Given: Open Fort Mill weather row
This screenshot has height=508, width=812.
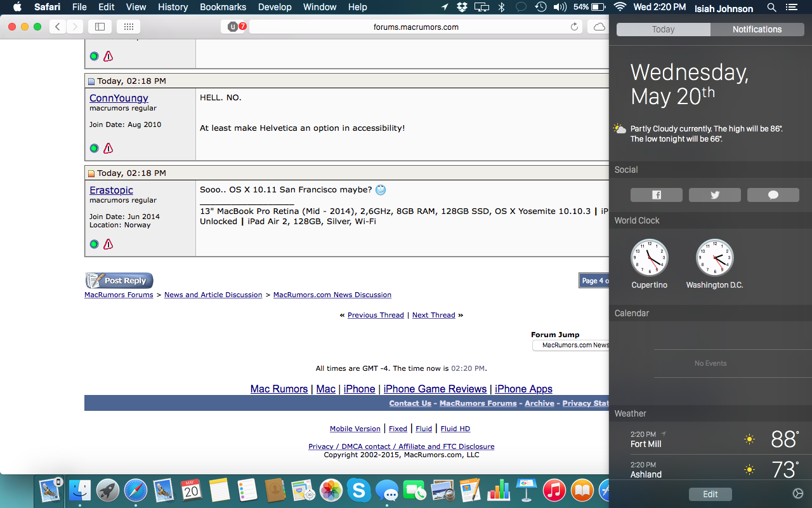Looking at the screenshot, I should (710, 439).
